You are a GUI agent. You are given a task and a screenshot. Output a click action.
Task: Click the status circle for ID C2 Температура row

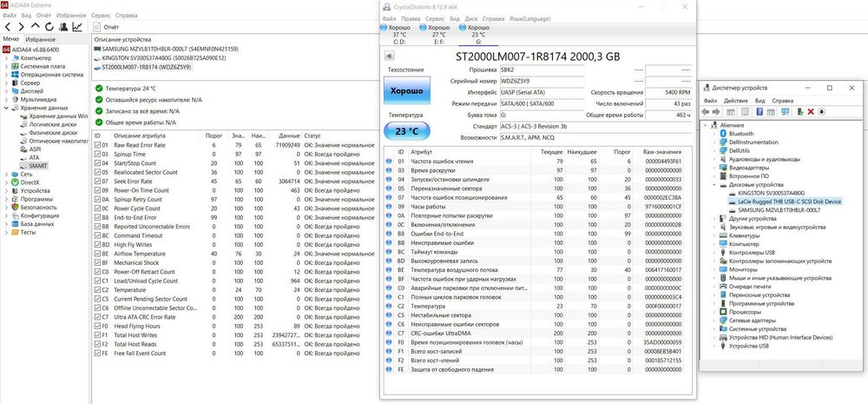pos(389,306)
